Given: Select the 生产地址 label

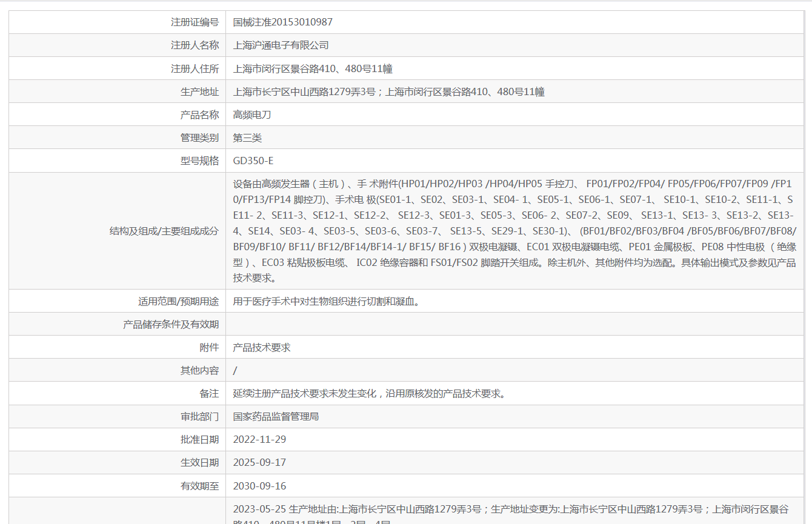Looking at the screenshot, I should 199,91.
